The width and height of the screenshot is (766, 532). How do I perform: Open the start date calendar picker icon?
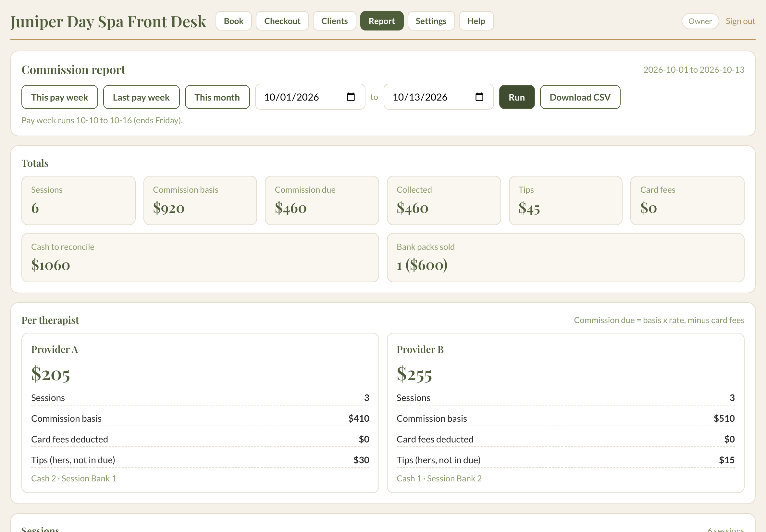click(x=351, y=97)
